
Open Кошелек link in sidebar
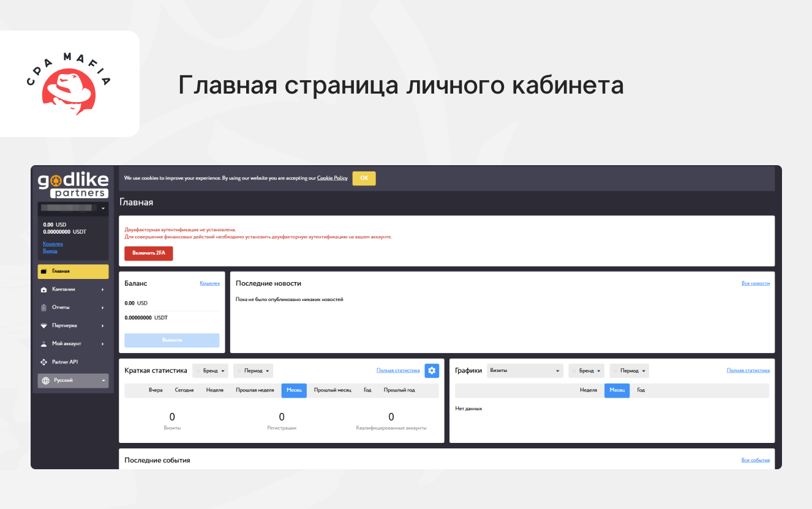click(53, 243)
